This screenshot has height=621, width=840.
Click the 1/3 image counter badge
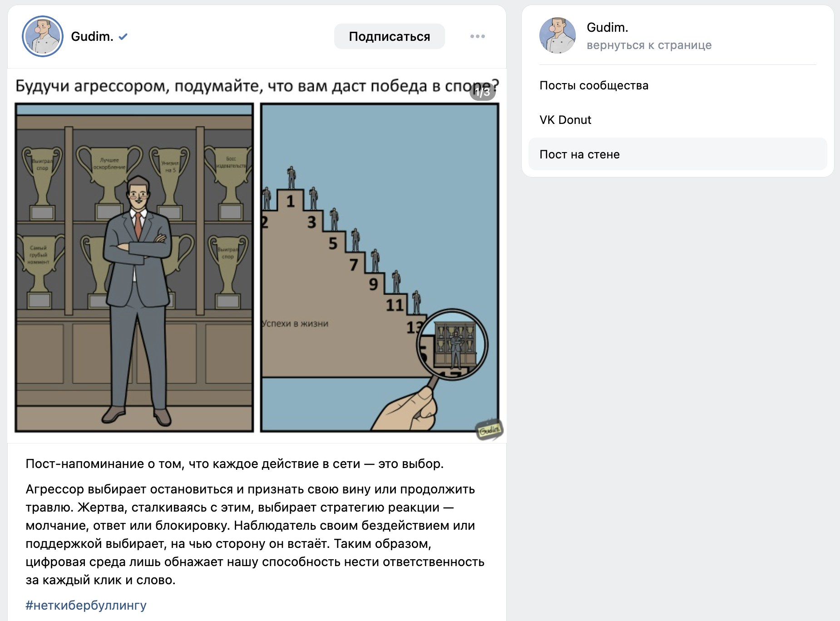pos(482,92)
